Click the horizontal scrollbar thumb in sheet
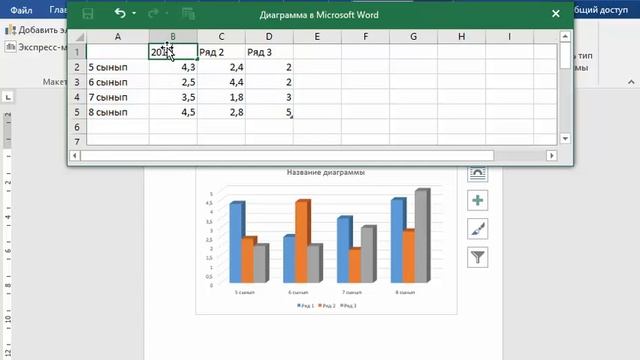The width and height of the screenshot is (640, 360). pos(287,156)
